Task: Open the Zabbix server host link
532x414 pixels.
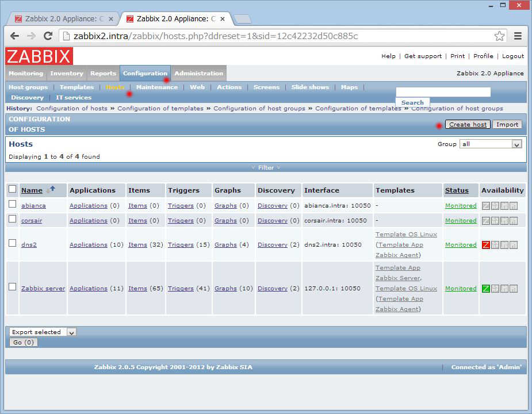Action: [x=43, y=289]
